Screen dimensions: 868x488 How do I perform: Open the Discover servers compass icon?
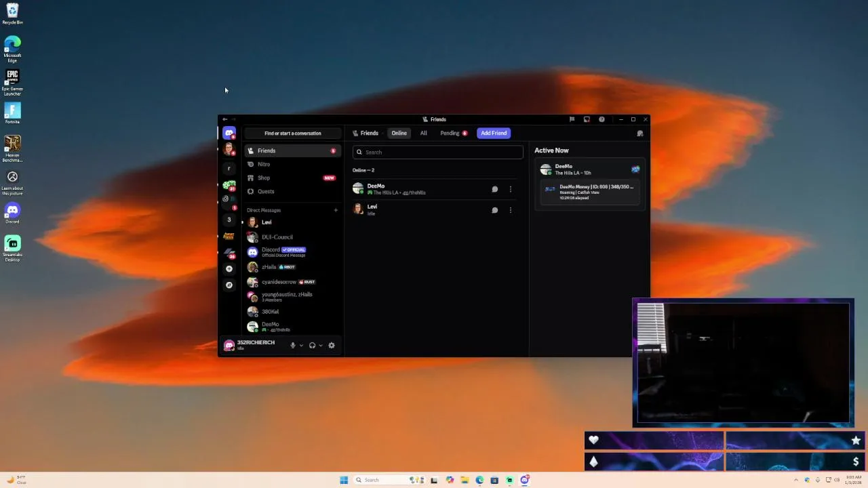229,285
